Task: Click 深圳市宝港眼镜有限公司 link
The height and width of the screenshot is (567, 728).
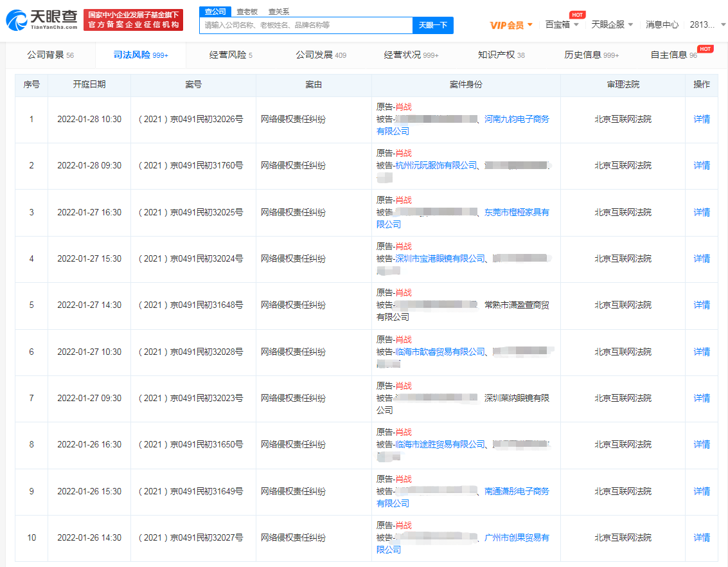Action: click(x=439, y=258)
